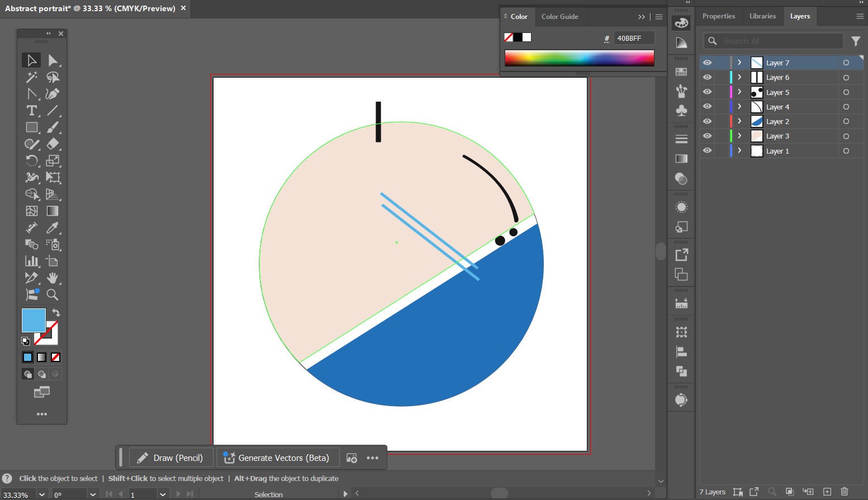Select the Magic Wand tool
This screenshot has width=868, height=500.
pyautogui.click(x=32, y=77)
